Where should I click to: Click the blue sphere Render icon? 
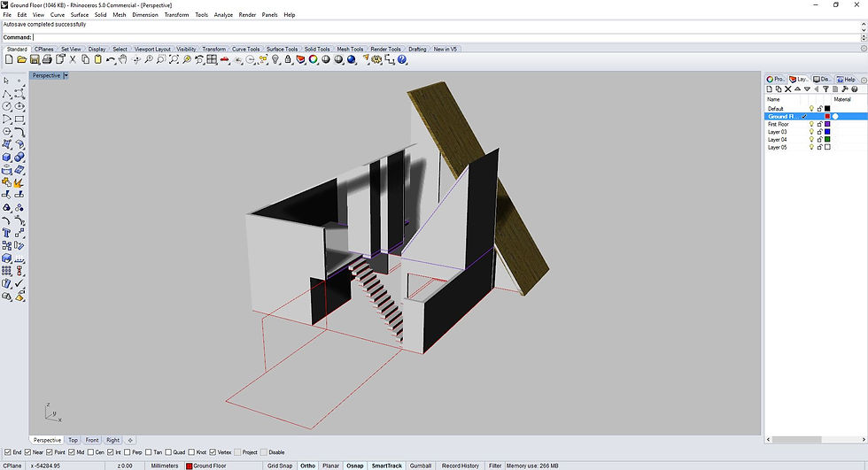352,59
